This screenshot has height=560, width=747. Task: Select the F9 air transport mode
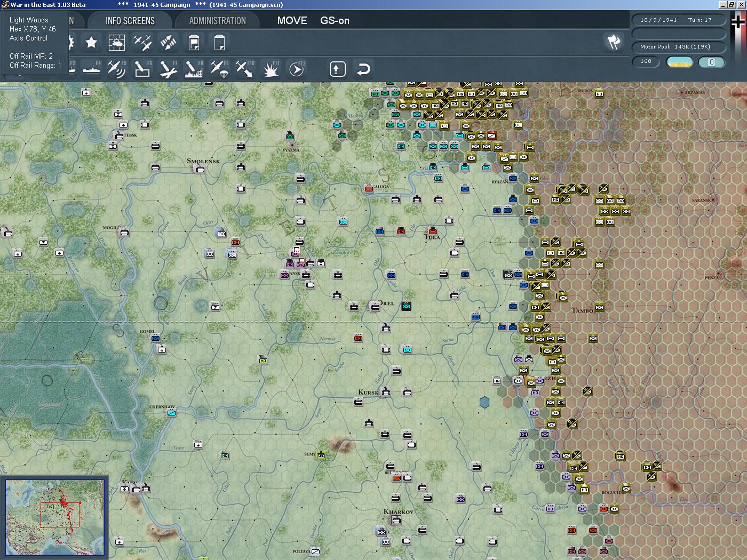(219, 69)
